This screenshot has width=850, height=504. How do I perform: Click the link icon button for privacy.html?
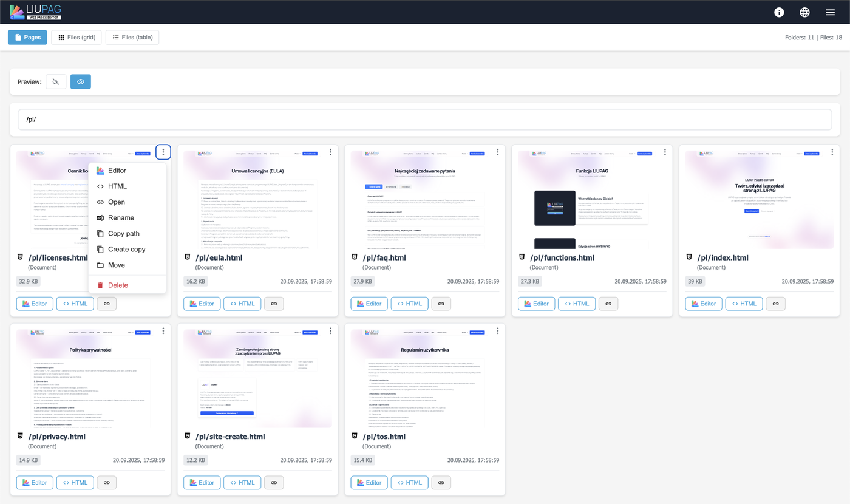[106, 483]
